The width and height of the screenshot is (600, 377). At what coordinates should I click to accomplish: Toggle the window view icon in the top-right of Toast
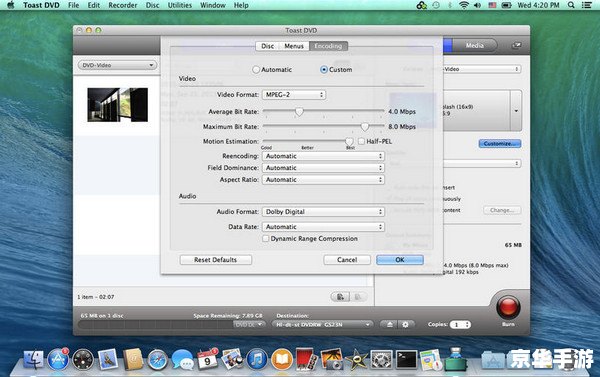pos(516,46)
